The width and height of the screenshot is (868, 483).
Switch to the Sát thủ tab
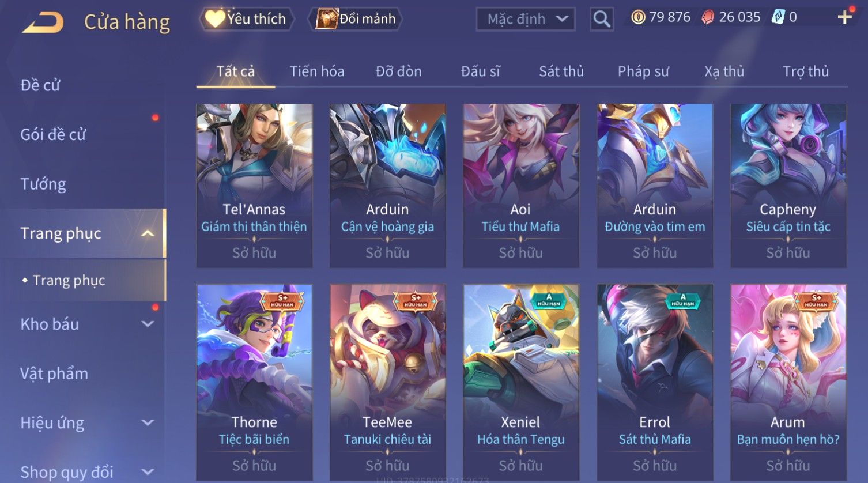pyautogui.click(x=561, y=71)
